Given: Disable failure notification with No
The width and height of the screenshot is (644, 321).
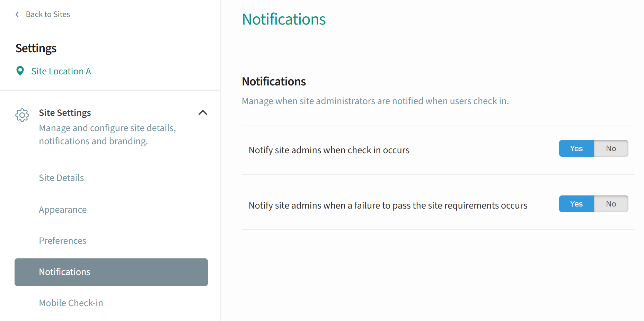Looking at the screenshot, I should [611, 204].
